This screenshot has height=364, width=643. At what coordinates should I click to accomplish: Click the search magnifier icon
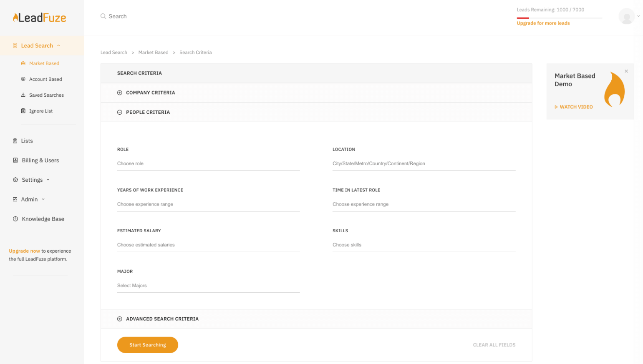(x=103, y=16)
